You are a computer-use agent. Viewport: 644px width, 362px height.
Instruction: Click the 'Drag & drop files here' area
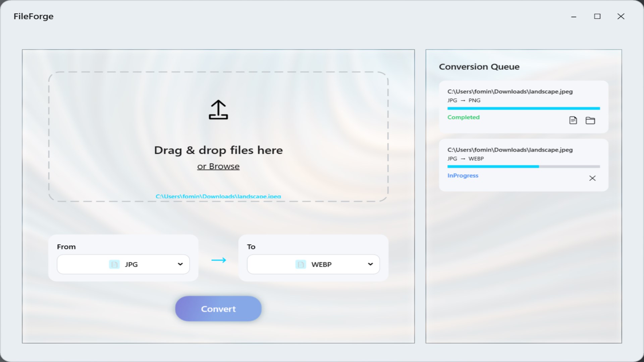(x=218, y=150)
